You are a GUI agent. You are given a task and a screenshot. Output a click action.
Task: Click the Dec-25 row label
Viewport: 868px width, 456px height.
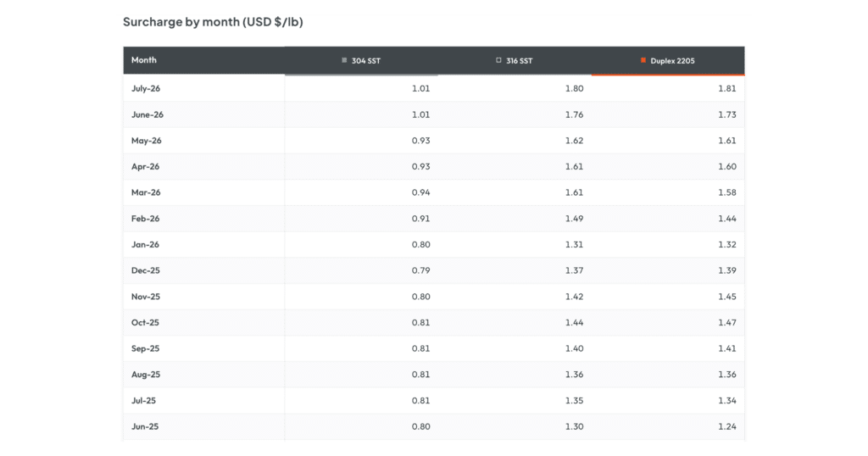146,270
